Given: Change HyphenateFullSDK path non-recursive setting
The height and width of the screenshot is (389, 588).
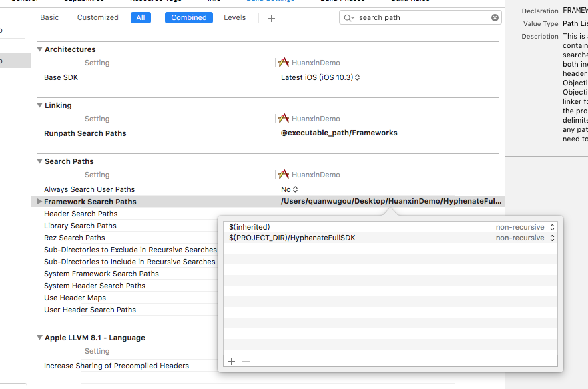Looking at the screenshot, I should click(525, 238).
